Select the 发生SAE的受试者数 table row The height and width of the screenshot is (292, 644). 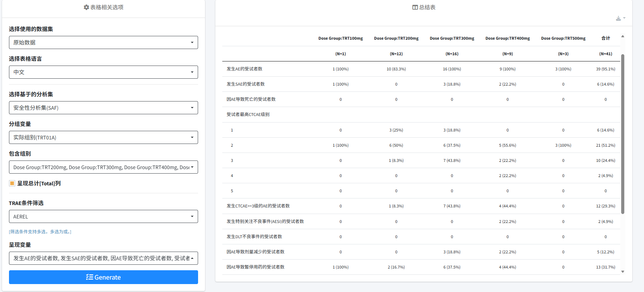[x=245, y=84]
